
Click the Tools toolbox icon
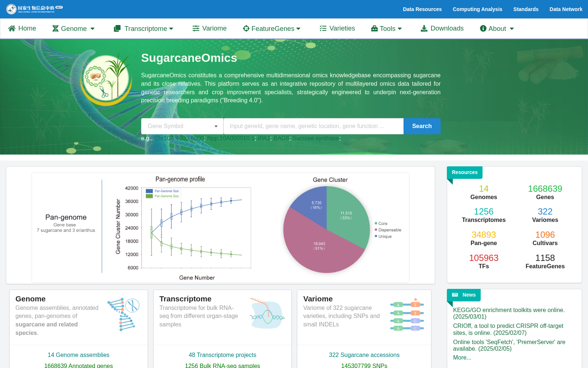pos(374,28)
